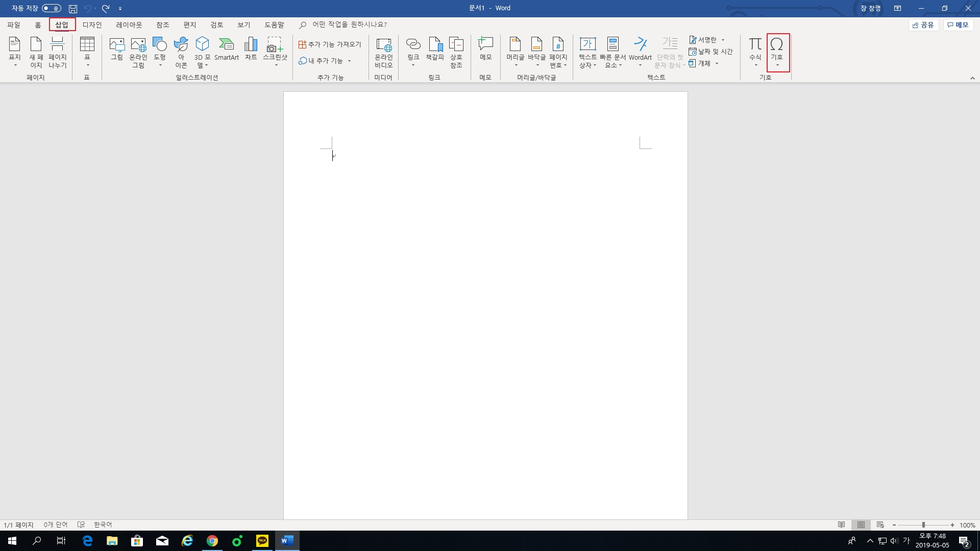Click the Share (공유) button
Image resolution: width=980 pixels, height=551 pixels.
click(x=923, y=24)
